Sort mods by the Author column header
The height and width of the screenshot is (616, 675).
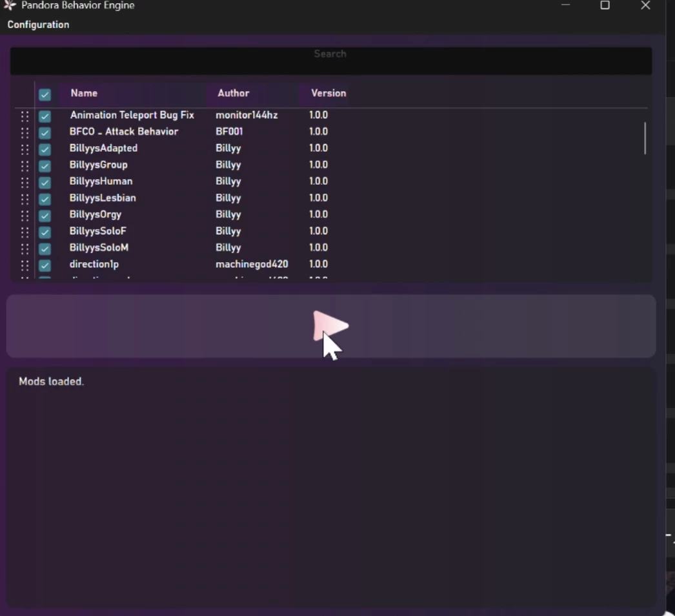pos(234,93)
